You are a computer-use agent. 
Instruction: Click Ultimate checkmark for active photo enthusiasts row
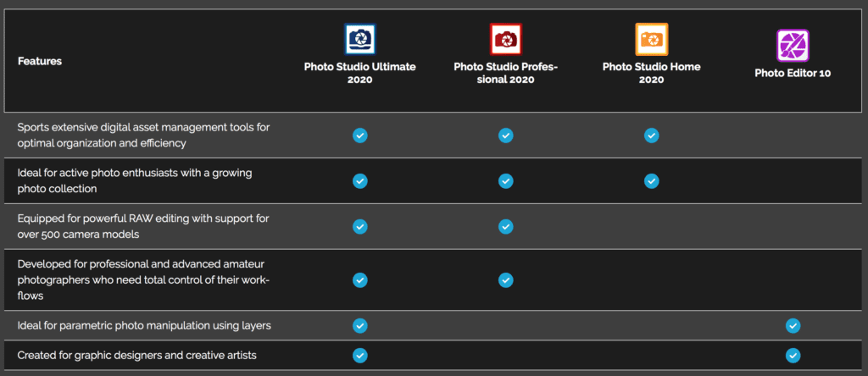pyautogui.click(x=359, y=181)
